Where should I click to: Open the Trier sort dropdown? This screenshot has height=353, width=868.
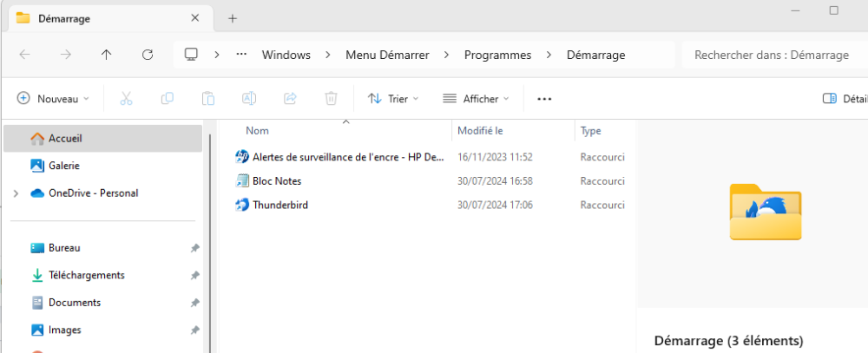pyautogui.click(x=393, y=99)
